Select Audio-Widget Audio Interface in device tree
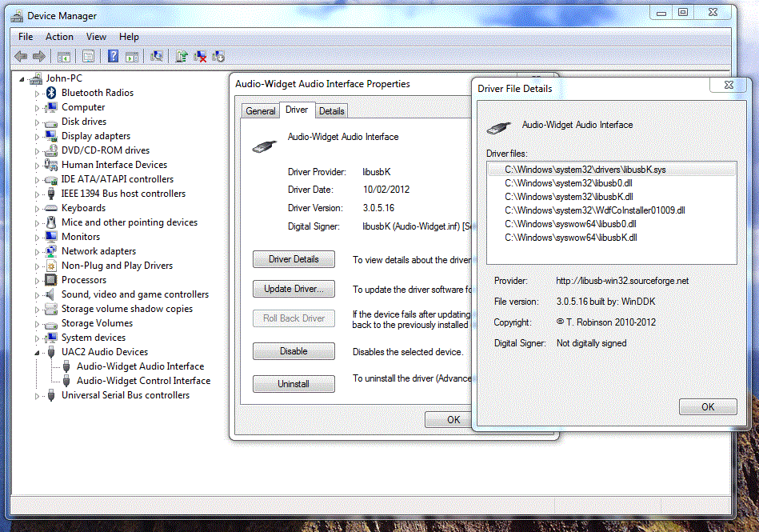Viewport: 759px width, 532px height. [141, 366]
